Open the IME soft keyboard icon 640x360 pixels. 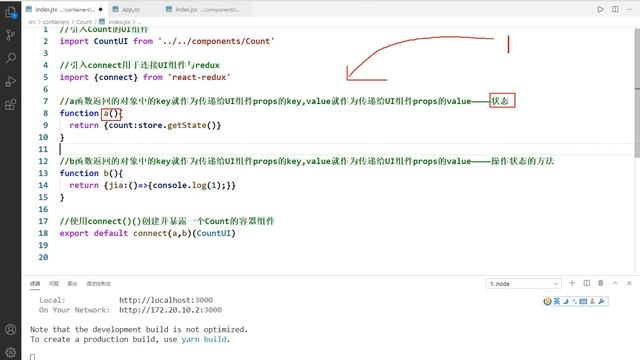tap(583, 301)
